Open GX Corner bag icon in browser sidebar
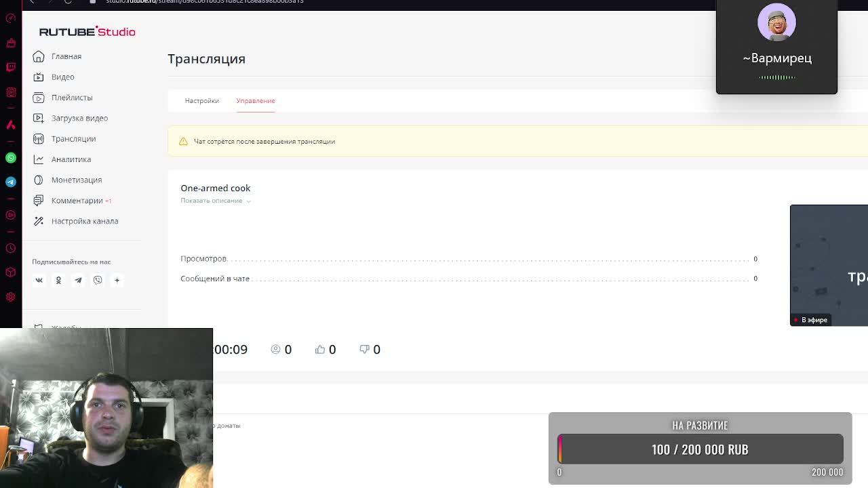 coord(11,43)
